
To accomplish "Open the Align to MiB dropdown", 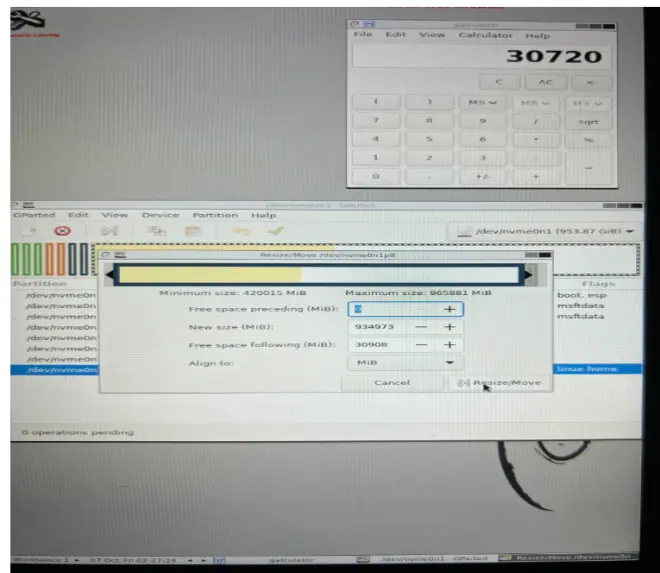I will (406, 362).
